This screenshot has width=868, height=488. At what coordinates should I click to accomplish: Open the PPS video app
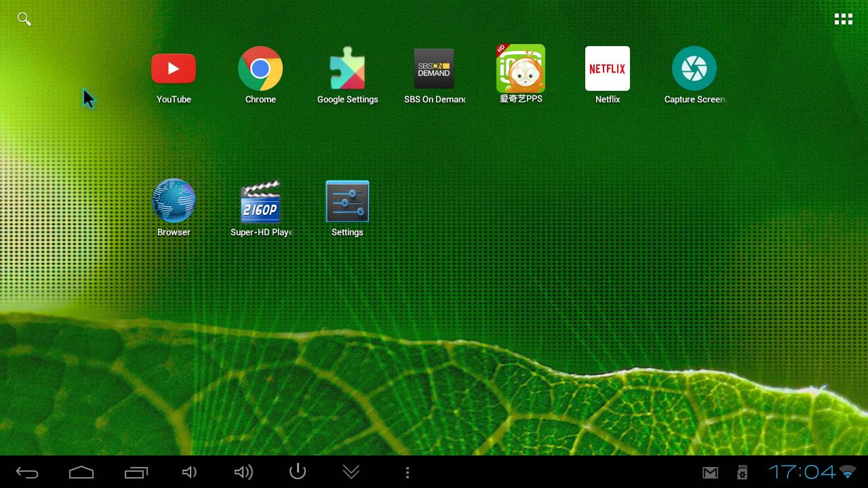(521, 68)
